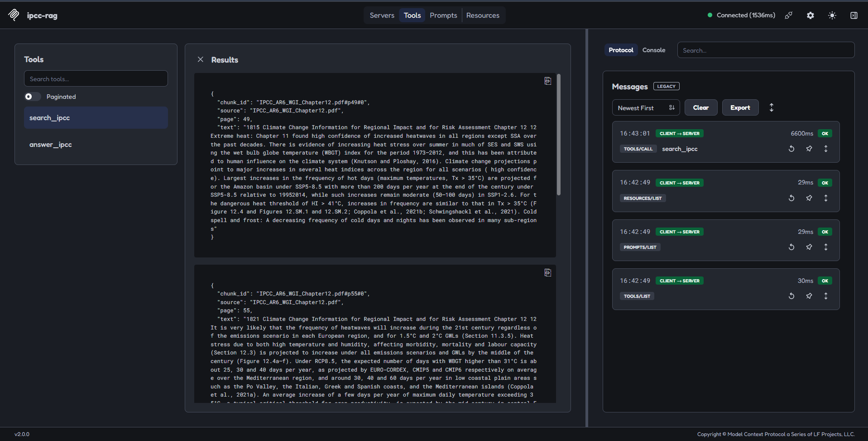Expand the resources/list message
This screenshot has height=441, width=868.
coord(826,198)
